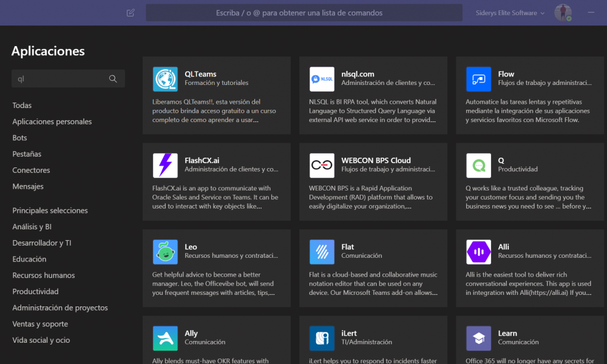Click the Leo app title
This screenshot has width=607, height=364.
click(x=191, y=247)
